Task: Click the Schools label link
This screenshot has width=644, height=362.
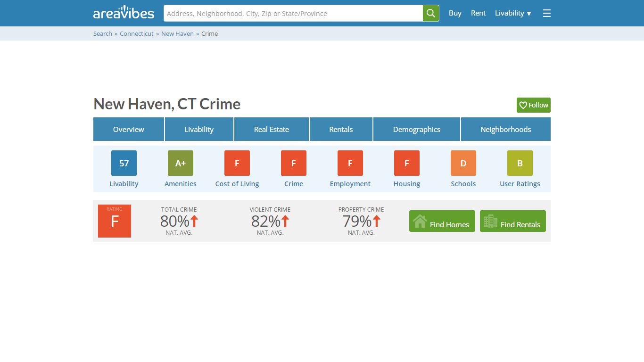Action: pos(463,184)
